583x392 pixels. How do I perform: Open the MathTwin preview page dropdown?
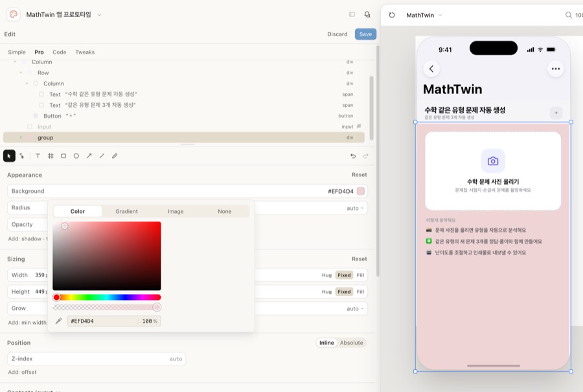point(440,16)
